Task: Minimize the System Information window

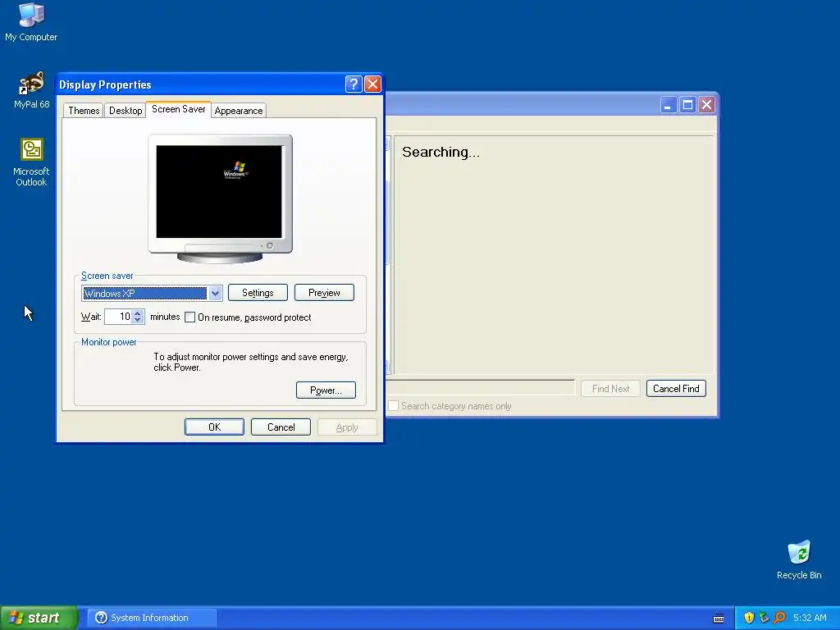Action: [668, 104]
